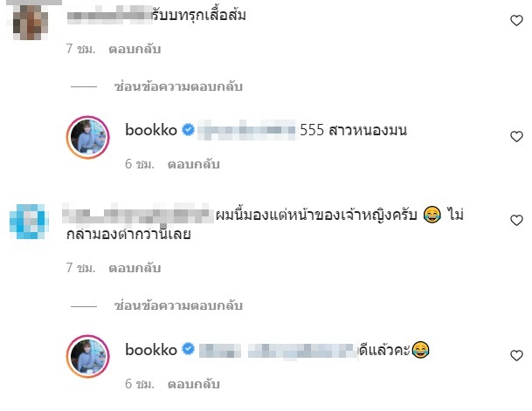Reply to bookko's ดีแล้วคะ comment

193,384
